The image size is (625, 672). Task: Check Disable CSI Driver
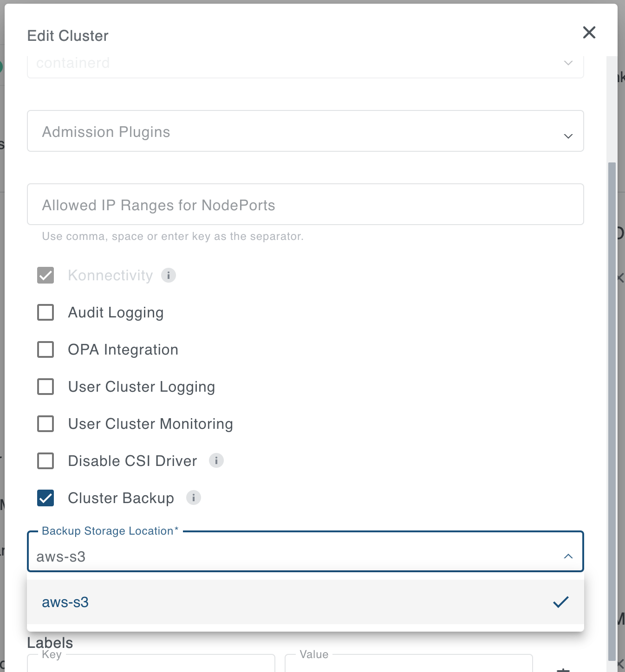(x=45, y=460)
